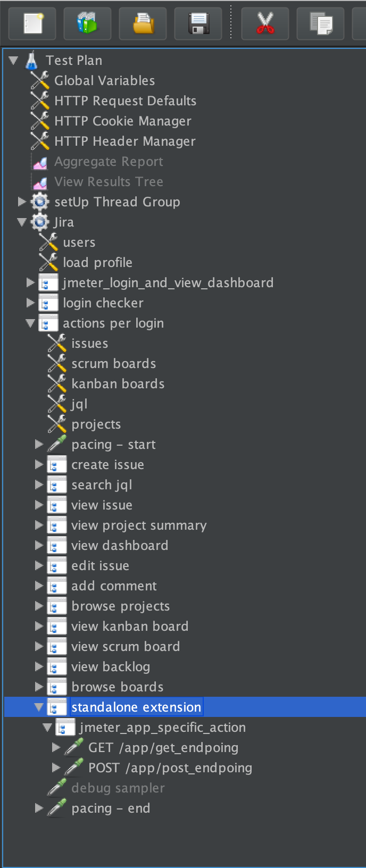Image resolution: width=366 pixels, height=868 pixels.
Task: Select the search jql tree item
Action: tap(102, 485)
